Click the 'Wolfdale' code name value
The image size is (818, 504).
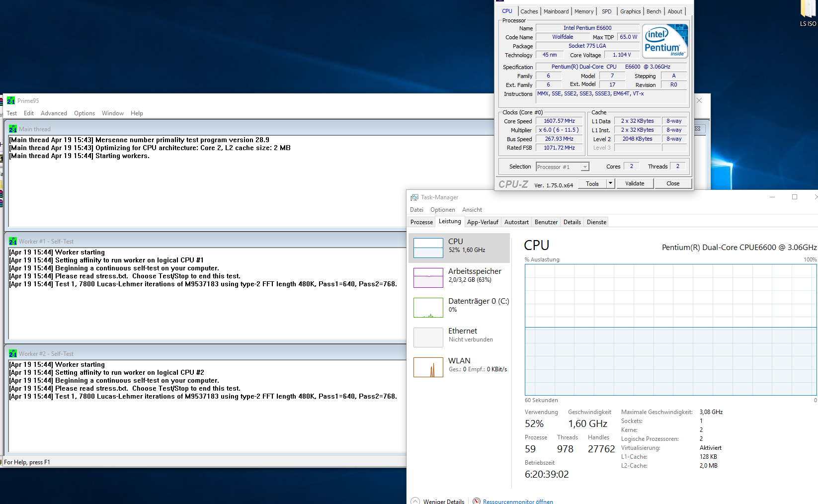563,37
